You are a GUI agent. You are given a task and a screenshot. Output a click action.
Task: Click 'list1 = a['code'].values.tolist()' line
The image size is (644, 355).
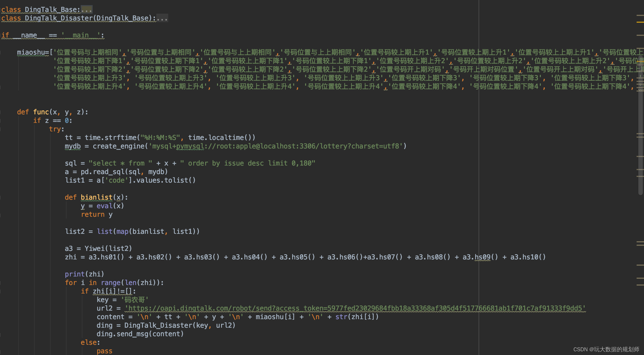point(130,180)
